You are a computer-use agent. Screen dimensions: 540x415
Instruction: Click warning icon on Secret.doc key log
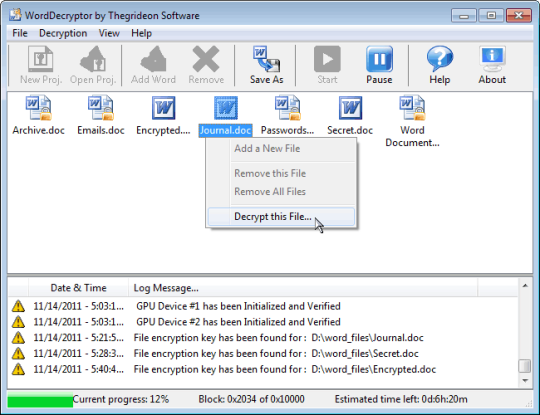[18, 353]
